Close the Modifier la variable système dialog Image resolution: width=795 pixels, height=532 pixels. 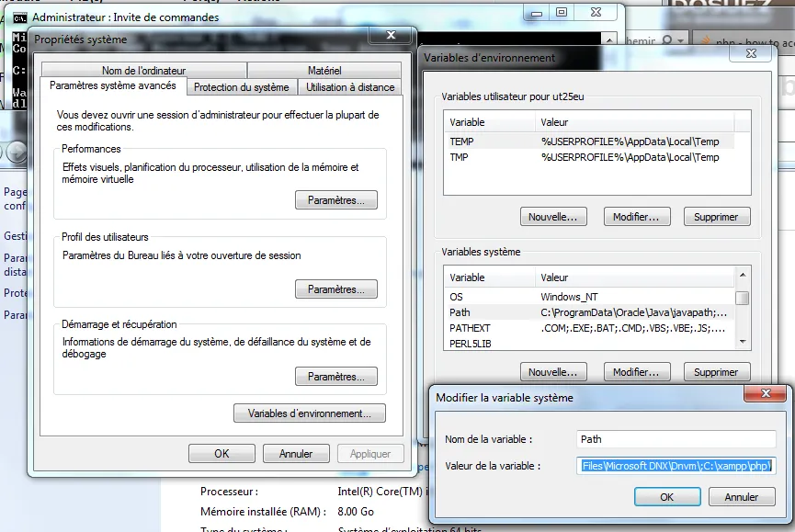click(766, 394)
